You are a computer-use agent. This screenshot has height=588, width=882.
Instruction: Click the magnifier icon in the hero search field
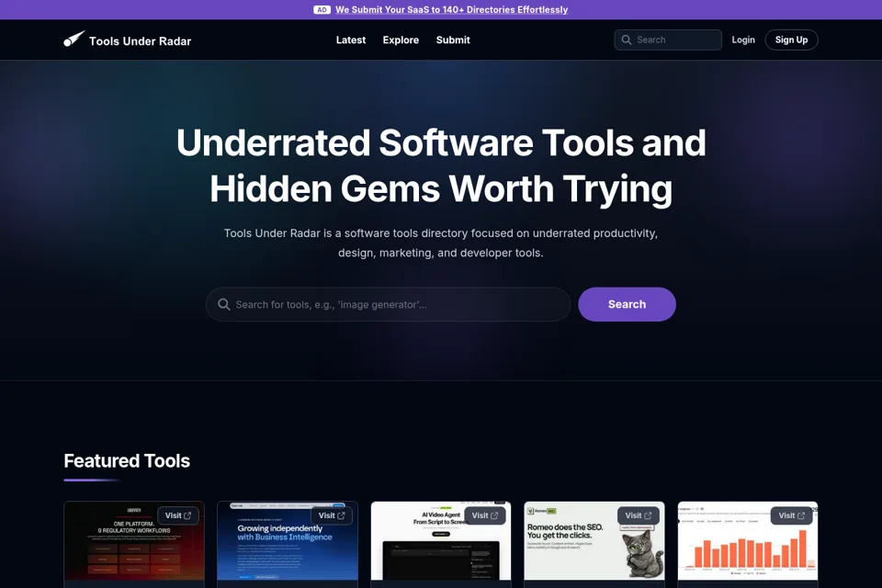(x=224, y=304)
